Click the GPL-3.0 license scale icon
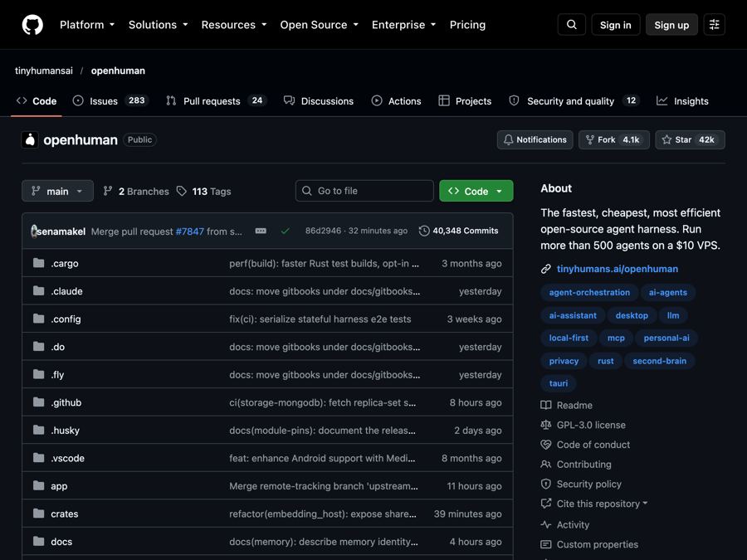The width and height of the screenshot is (747, 560). point(546,425)
